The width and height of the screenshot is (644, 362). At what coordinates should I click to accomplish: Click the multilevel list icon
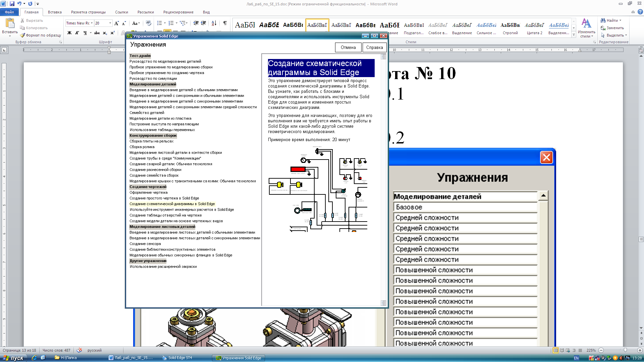182,23
